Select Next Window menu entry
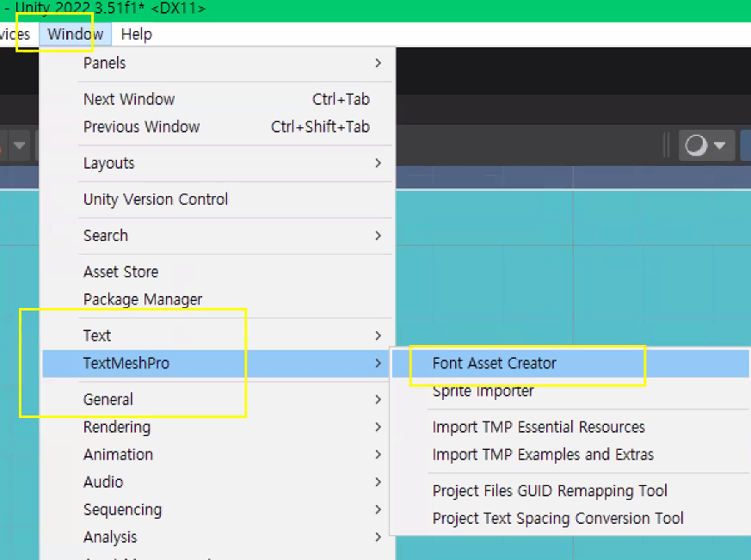751x560 pixels. click(218, 99)
